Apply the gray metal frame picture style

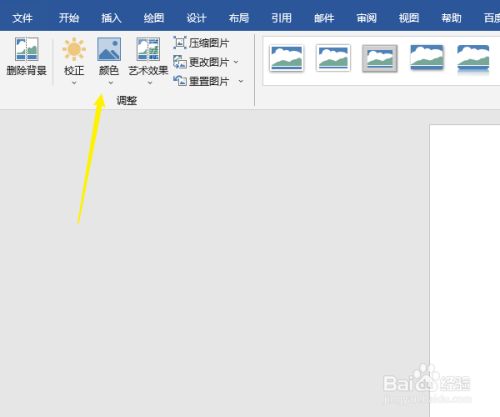(x=380, y=59)
